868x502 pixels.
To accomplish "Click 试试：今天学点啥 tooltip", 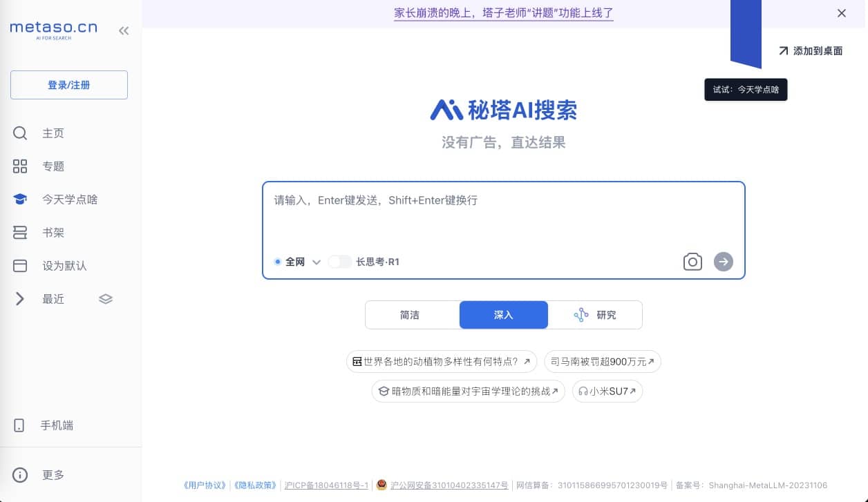I will 746,90.
